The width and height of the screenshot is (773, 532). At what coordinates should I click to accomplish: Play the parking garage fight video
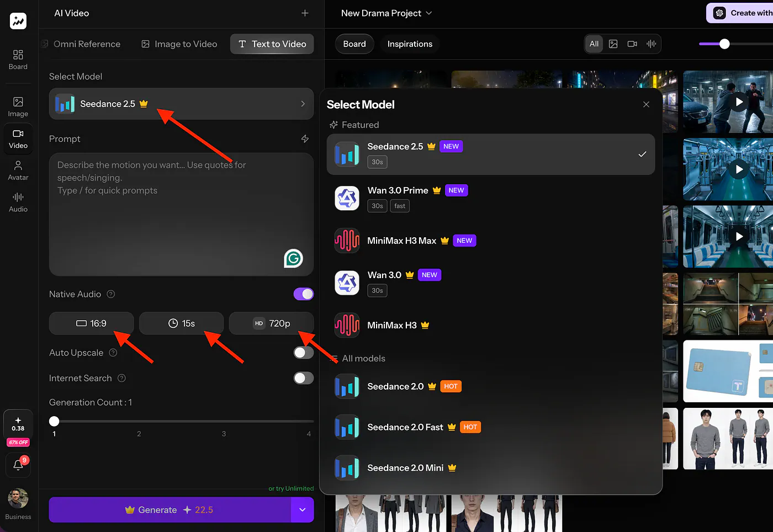pos(739,102)
